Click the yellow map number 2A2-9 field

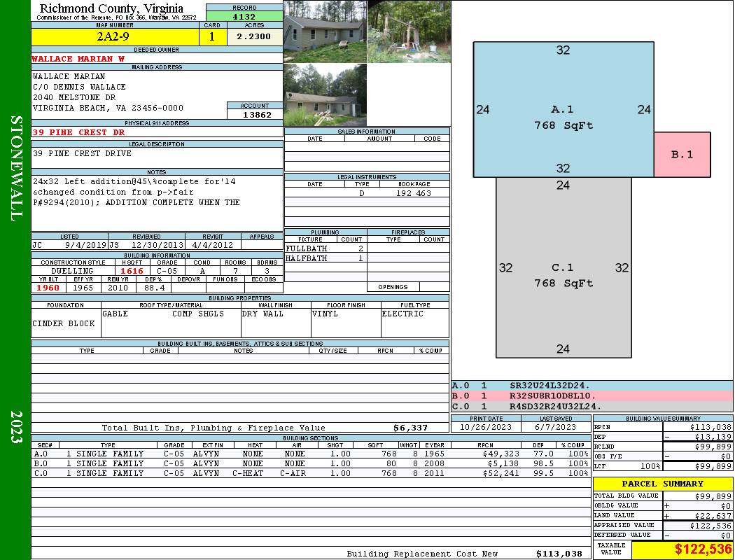tap(115, 37)
